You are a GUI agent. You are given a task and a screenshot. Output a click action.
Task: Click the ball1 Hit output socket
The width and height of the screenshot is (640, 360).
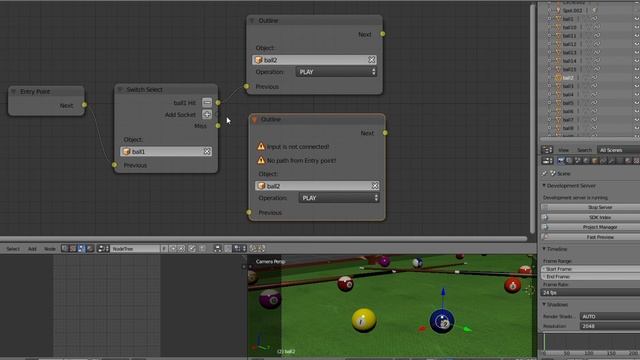coord(218,102)
